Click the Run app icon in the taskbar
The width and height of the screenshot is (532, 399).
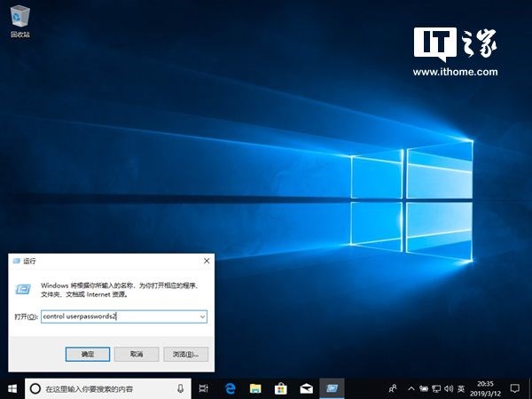coord(332,388)
